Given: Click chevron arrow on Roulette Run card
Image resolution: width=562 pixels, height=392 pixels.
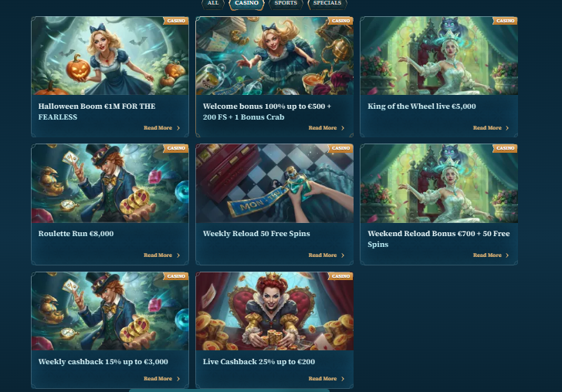Looking at the screenshot, I should 178,255.
